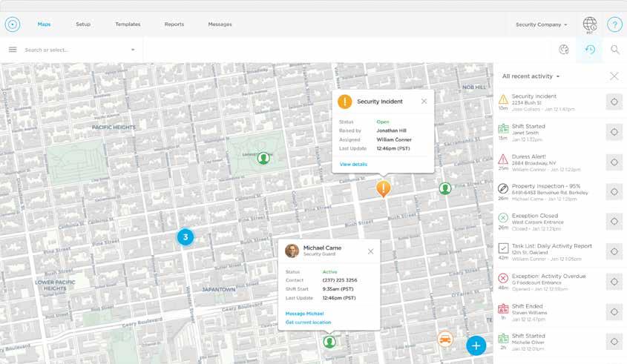Locate Property Inspection 95% on map

pos(614,192)
